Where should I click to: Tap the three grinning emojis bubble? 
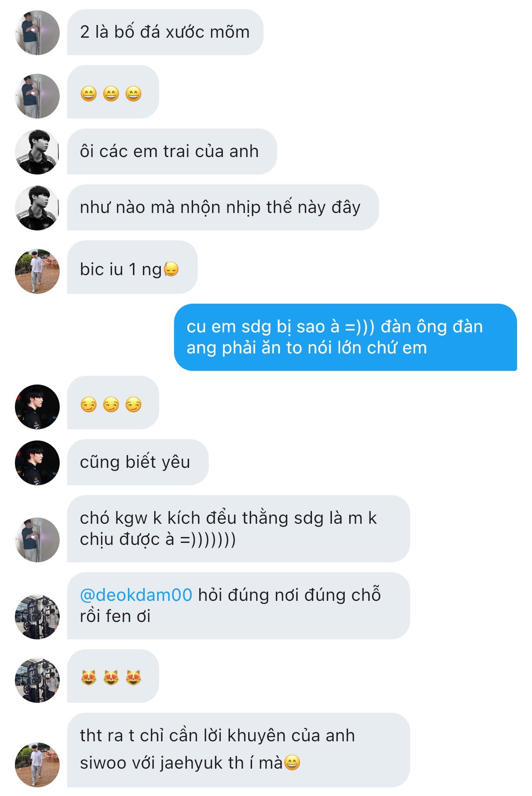(x=113, y=92)
